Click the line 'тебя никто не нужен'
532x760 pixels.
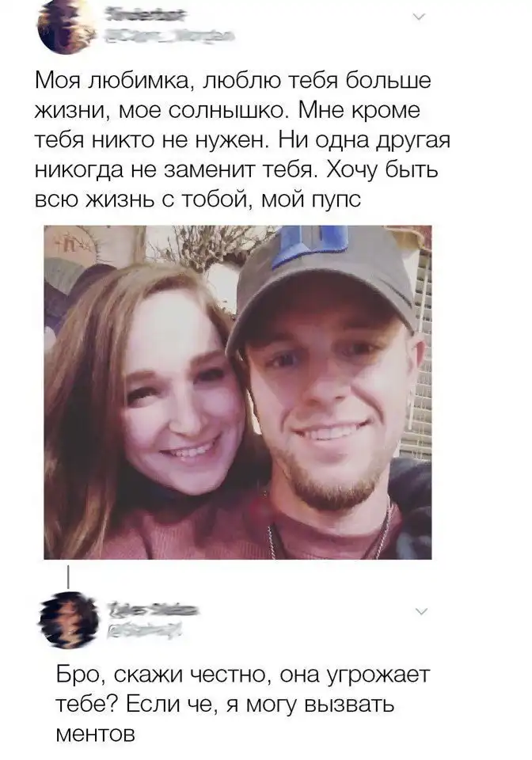(x=150, y=141)
